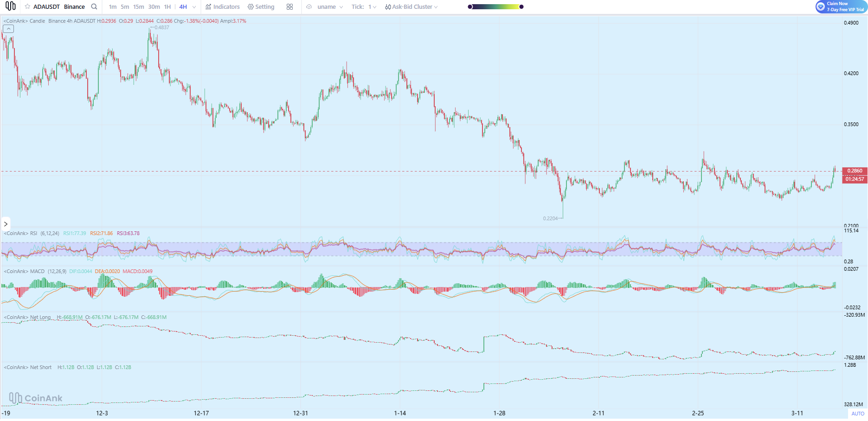Open the Tick size dropdown
The height and width of the screenshot is (421, 868).
[364, 7]
